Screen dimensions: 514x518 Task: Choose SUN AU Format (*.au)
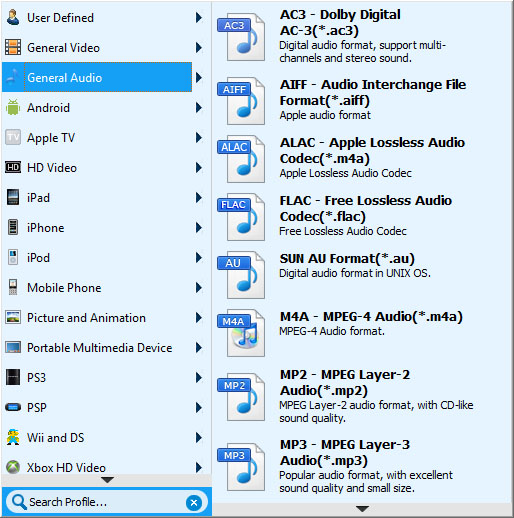[x=362, y=274]
